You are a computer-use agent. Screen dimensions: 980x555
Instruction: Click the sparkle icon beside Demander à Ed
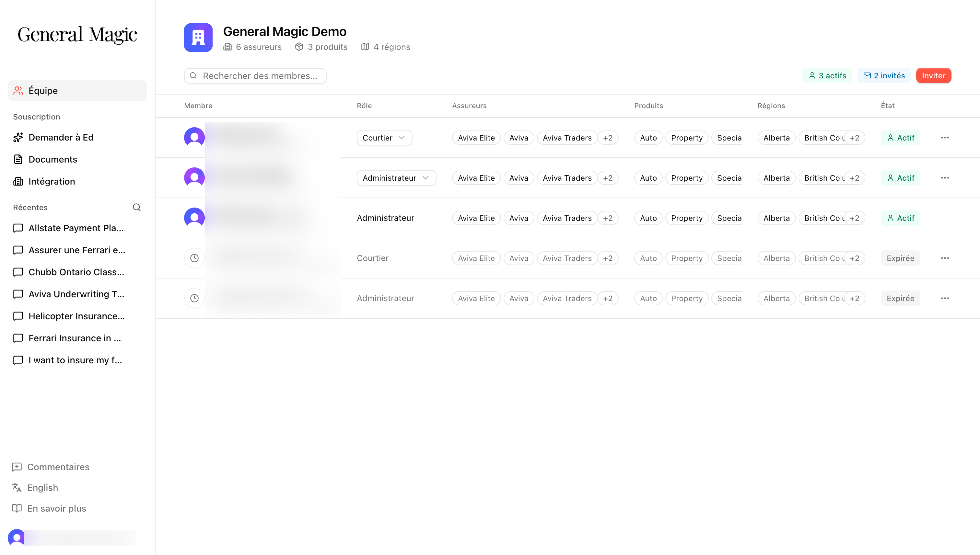[18, 137]
